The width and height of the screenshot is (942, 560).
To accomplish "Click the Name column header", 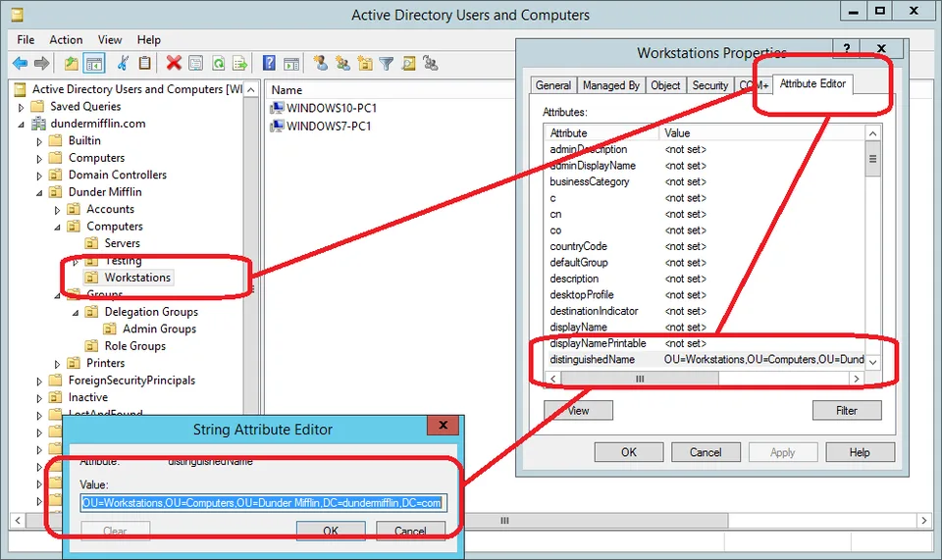I will pos(287,90).
